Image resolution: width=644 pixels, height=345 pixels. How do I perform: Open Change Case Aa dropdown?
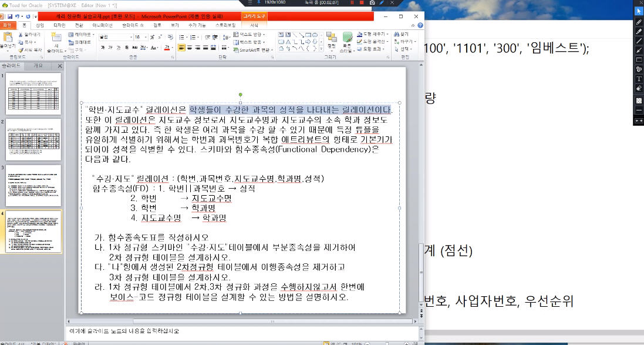154,48
